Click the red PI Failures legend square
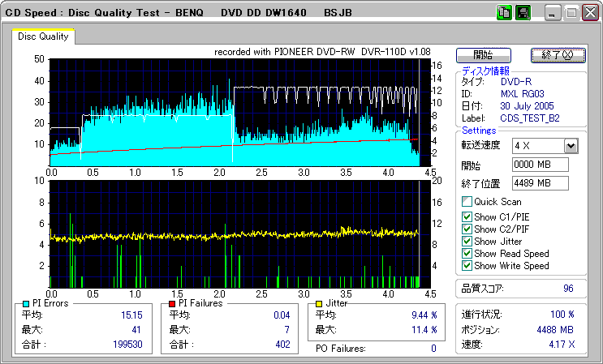The width and height of the screenshot is (603, 364). coord(171,304)
